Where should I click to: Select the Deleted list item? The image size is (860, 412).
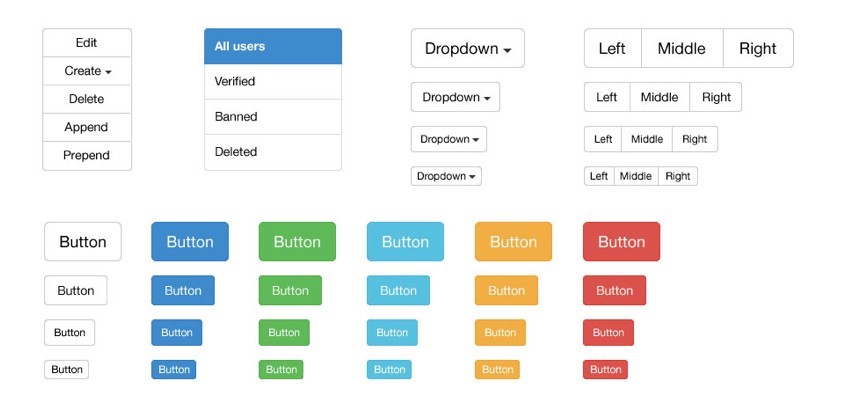pyautogui.click(x=273, y=152)
